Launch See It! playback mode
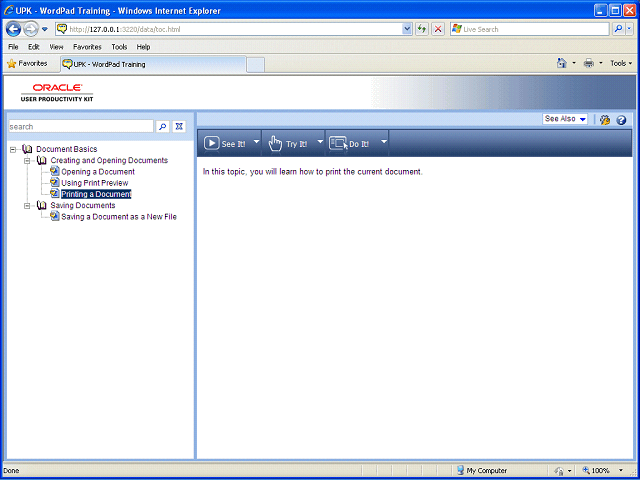 click(225, 143)
